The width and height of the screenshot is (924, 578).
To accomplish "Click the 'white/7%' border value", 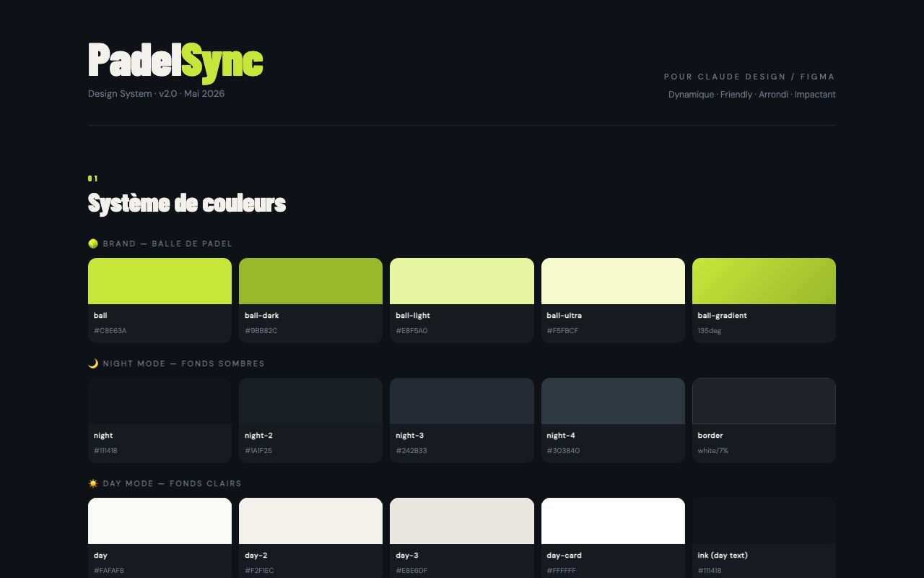I will [x=713, y=451].
